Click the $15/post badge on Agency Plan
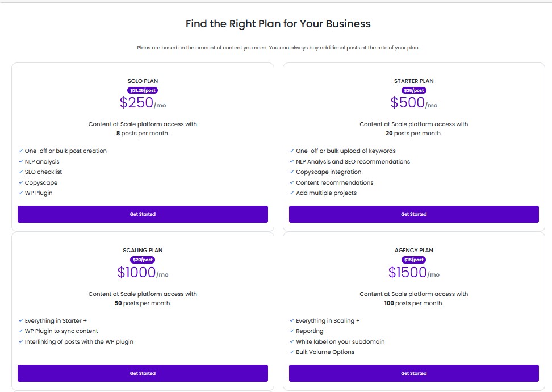This screenshot has height=392, width=552. point(413,260)
